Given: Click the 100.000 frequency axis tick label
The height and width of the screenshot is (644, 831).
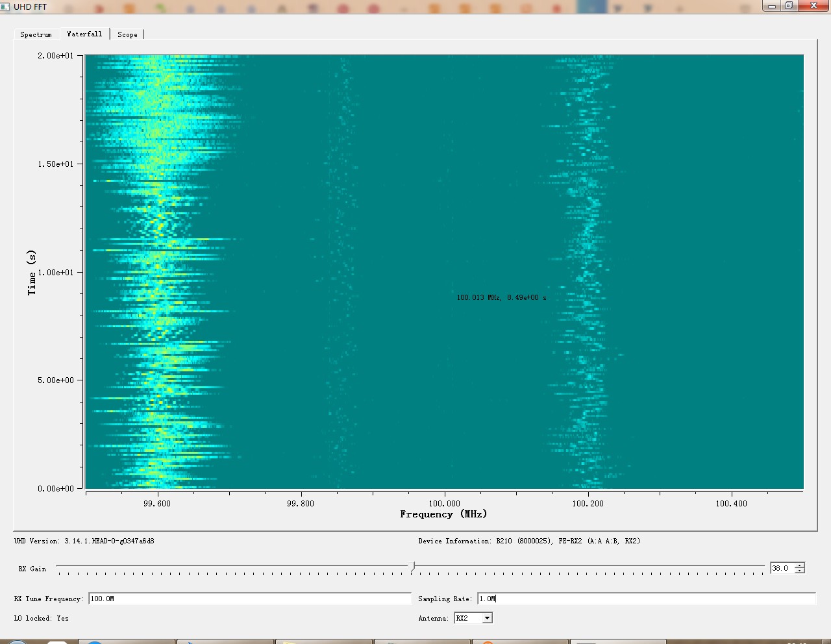Looking at the screenshot, I should pyautogui.click(x=445, y=503).
